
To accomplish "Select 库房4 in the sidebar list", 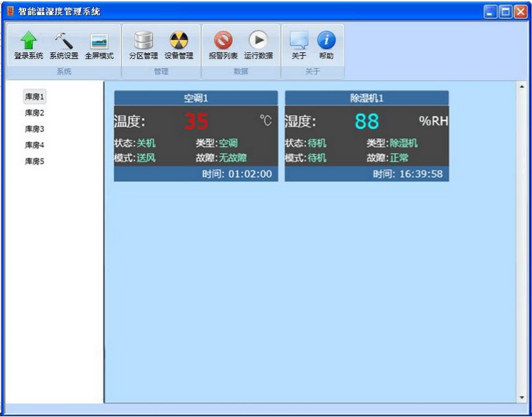I will point(34,145).
